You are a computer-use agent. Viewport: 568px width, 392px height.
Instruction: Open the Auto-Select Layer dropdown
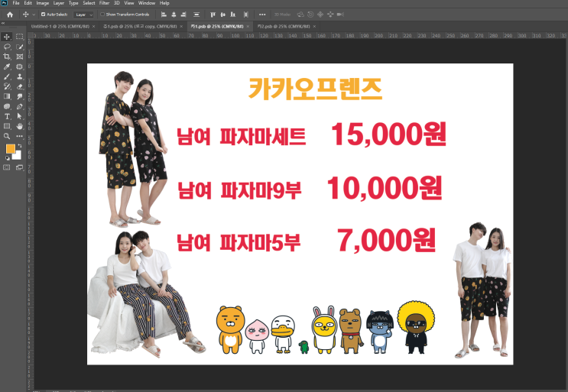pyautogui.click(x=83, y=15)
